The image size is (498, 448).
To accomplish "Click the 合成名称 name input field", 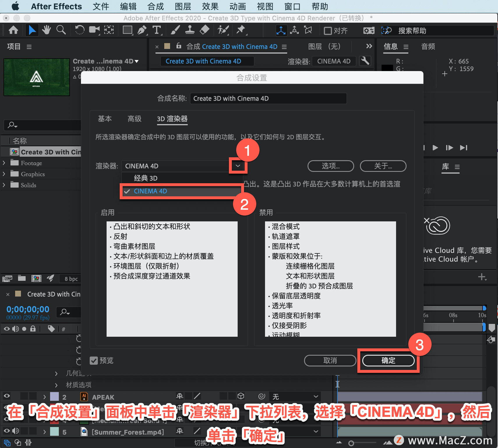I will [x=268, y=98].
